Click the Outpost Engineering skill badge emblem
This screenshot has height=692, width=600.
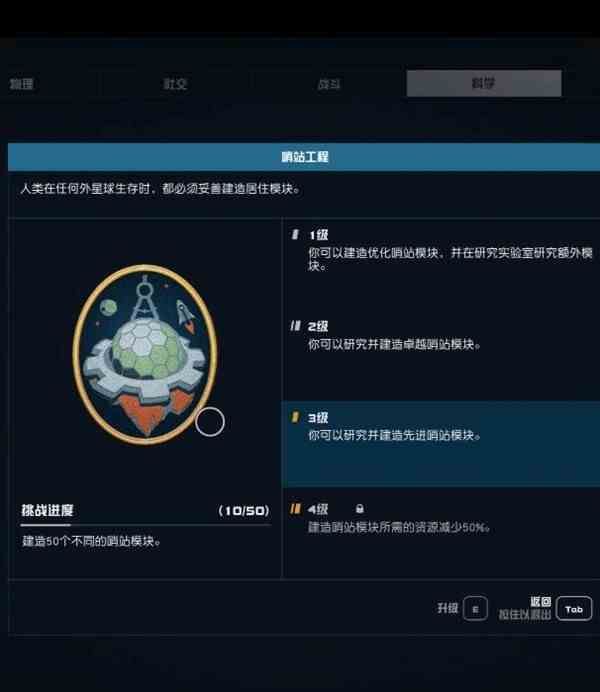click(x=145, y=354)
